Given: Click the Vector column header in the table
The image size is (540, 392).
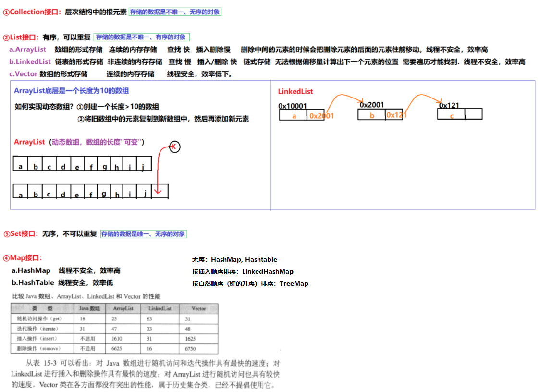Looking at the screenshot, I should click(x=198, y=308).
